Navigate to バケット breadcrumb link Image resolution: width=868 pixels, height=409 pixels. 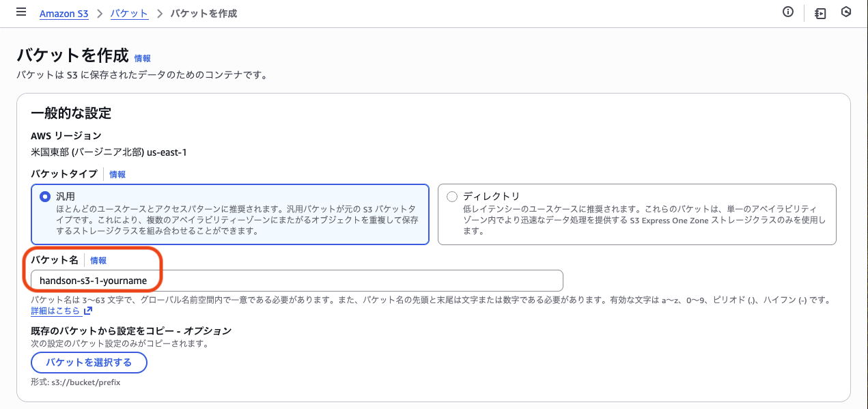(x=130, y=14)
